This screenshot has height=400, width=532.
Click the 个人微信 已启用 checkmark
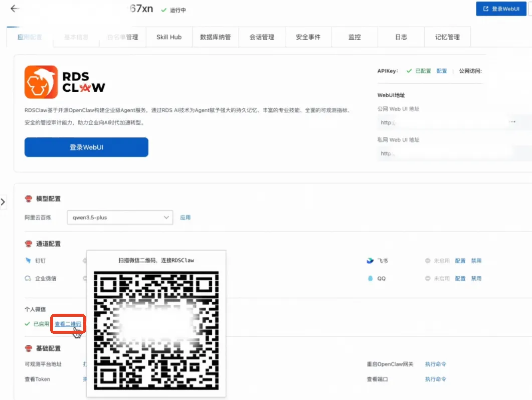tap(27, 324)
